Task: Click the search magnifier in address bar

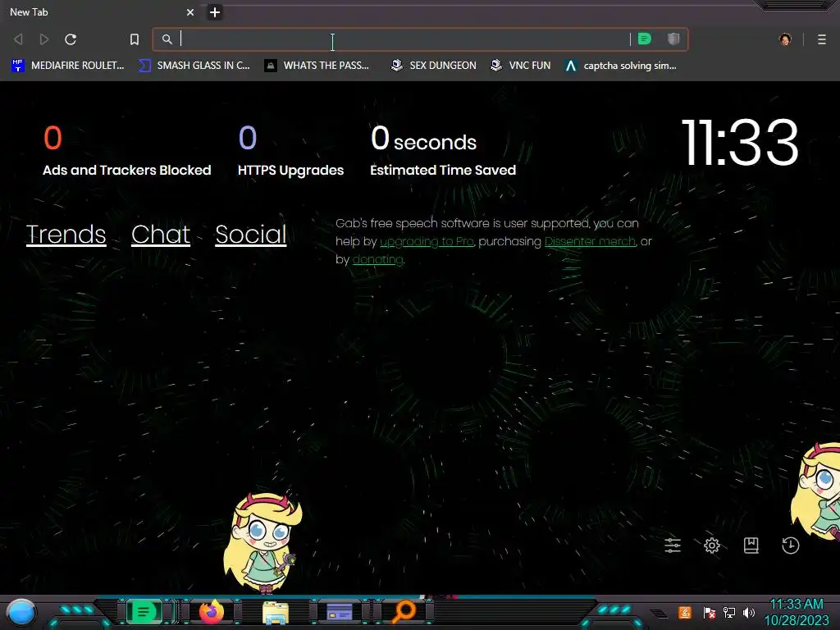Action: click(x=167, y=39)
